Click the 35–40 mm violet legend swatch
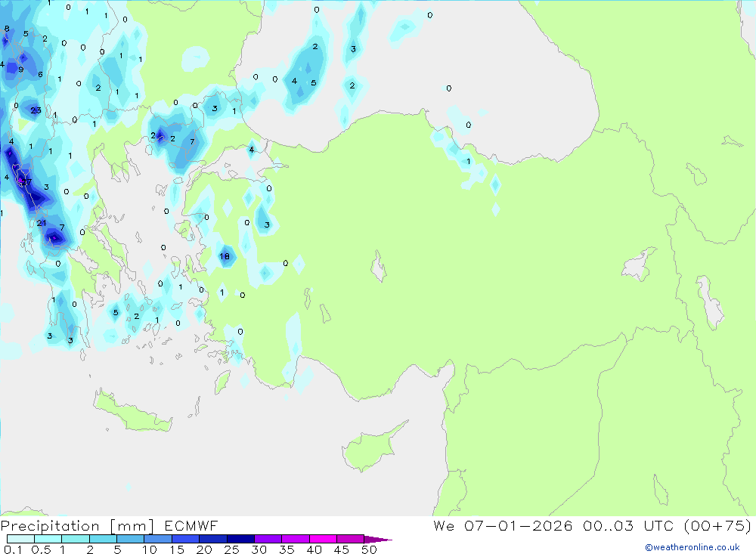The image size is (756, 554). [x=295, y=539]
